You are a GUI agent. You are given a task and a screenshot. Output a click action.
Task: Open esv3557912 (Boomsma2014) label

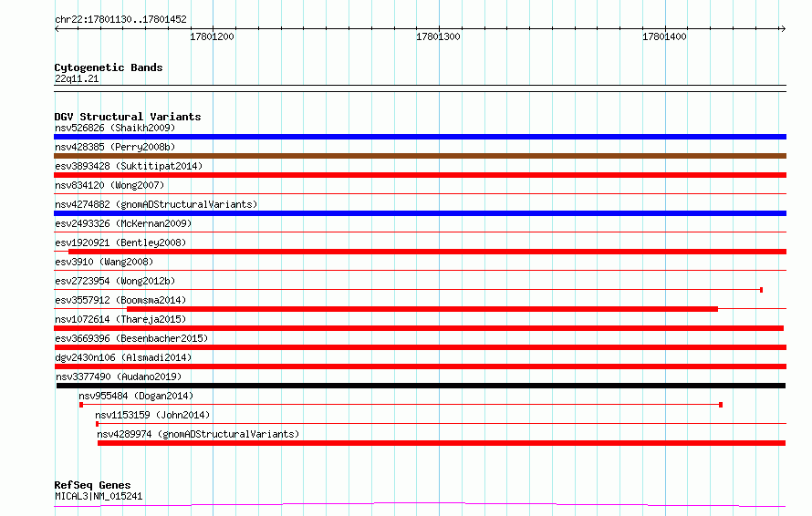pos(120,300)
